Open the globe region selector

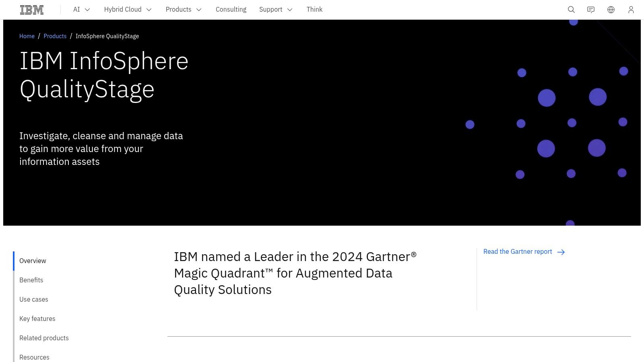(x=611, y=10)
